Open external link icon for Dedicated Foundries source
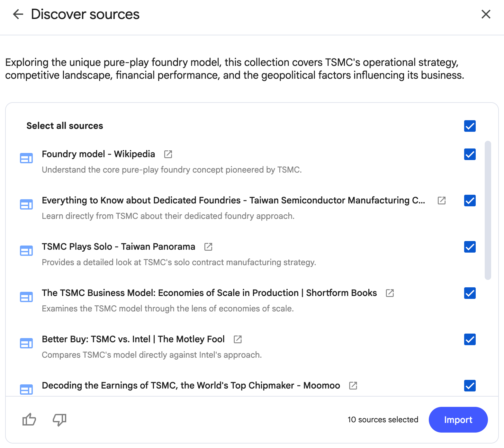This screenshot has height=448, width=504. point(442,201)
